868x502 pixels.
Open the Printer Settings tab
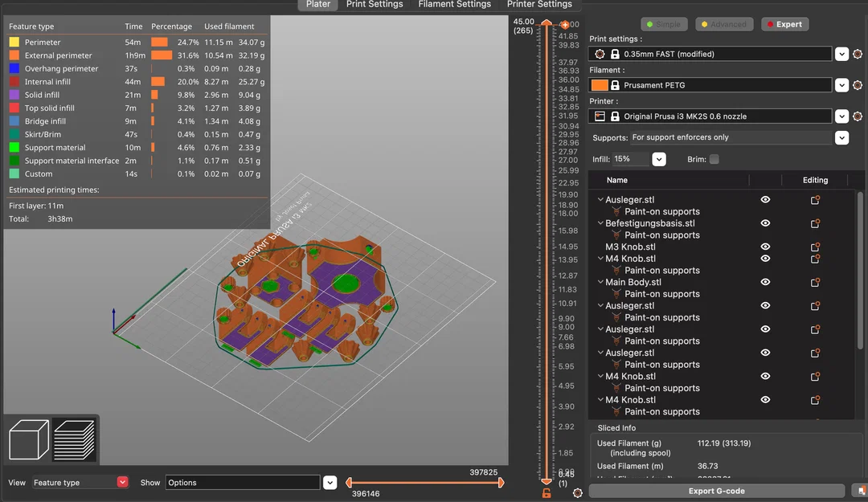[x=539, y=5]
